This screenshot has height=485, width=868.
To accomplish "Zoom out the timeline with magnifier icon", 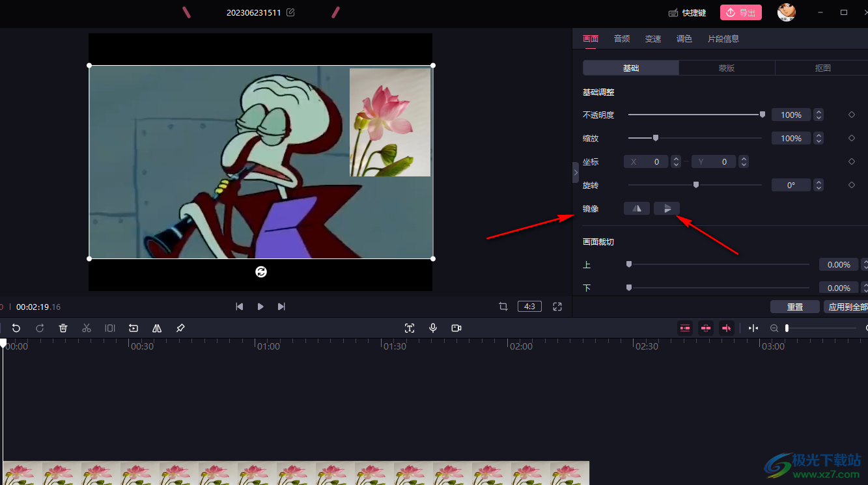I will (774, 328).
